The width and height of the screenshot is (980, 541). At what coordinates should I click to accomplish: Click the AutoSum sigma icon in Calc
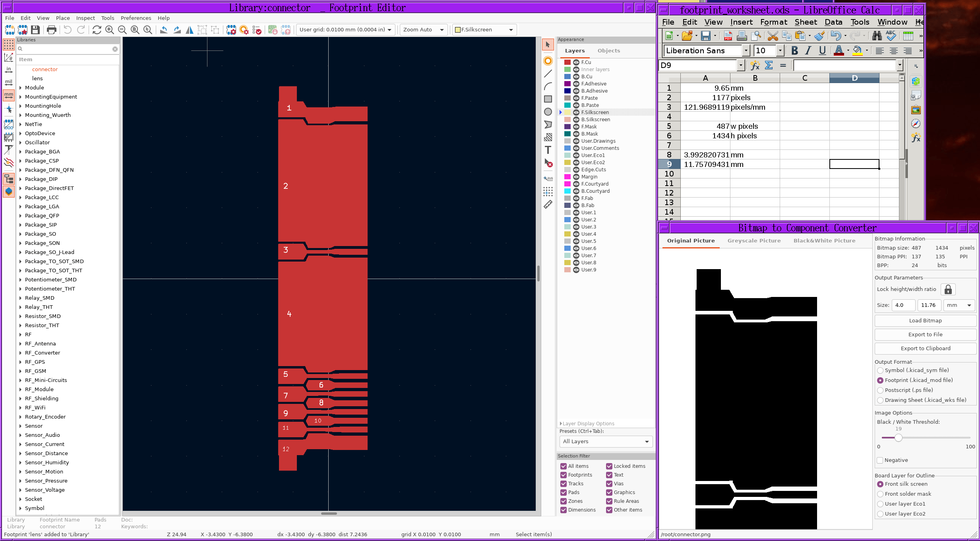(x=769, y=65)
